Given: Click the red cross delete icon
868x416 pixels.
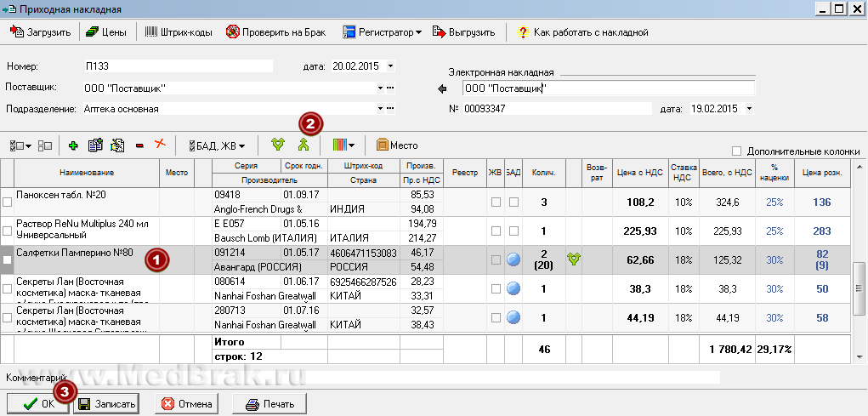Looking at the screenshot, I should click(160, 144).
